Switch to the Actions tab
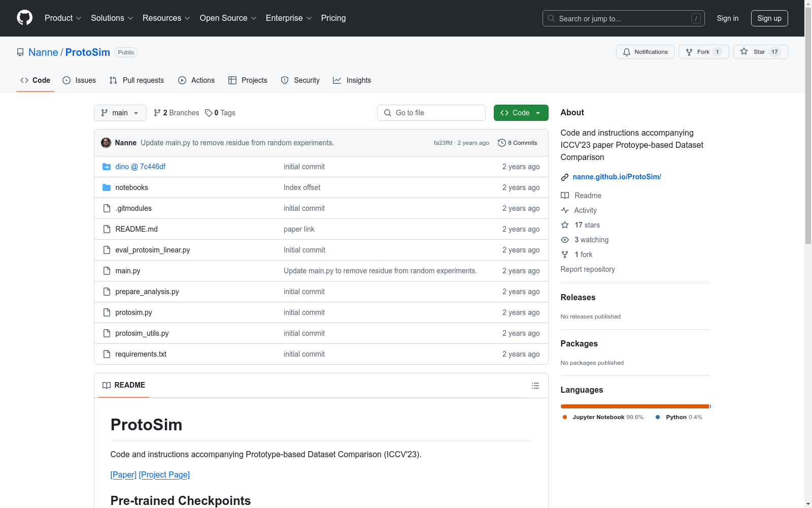This screenshot has height=508, width=812. (196, 80)
